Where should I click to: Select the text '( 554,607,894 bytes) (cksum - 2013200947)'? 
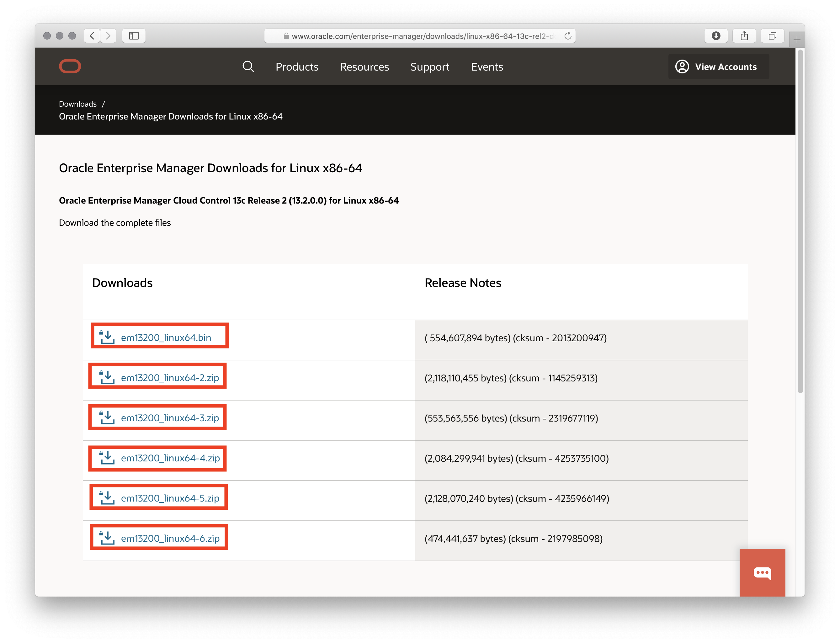[515, 338]
